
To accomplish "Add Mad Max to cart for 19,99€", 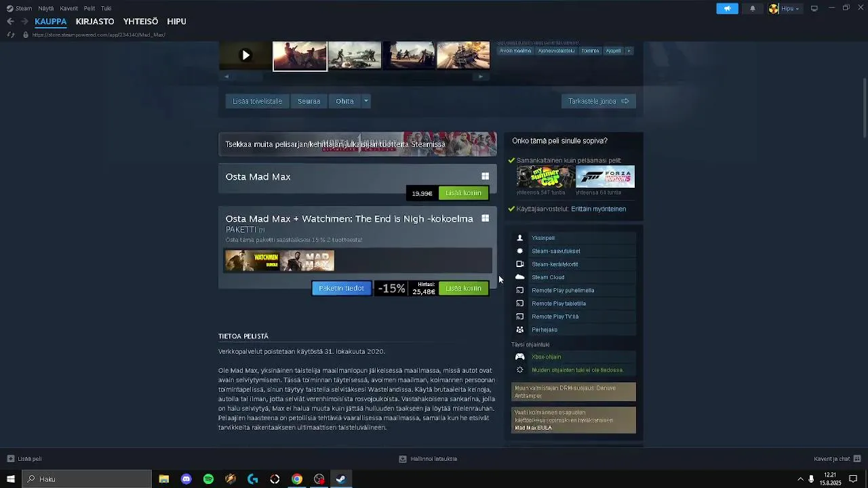I will 463,193.
